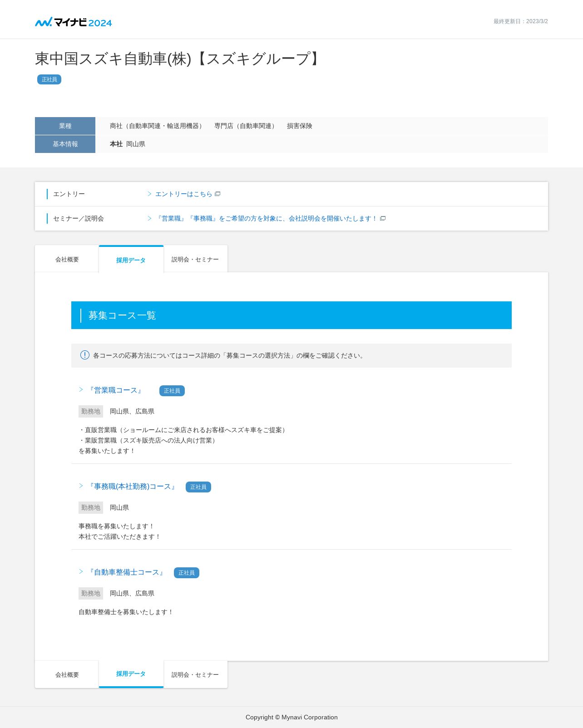Click external-window icon after seminar link

(x=383, y=218)
